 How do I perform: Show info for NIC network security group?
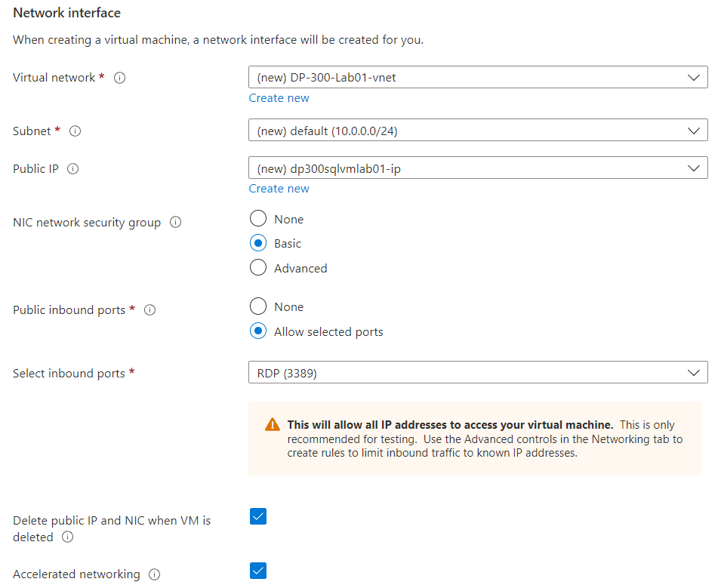point(175,223)
